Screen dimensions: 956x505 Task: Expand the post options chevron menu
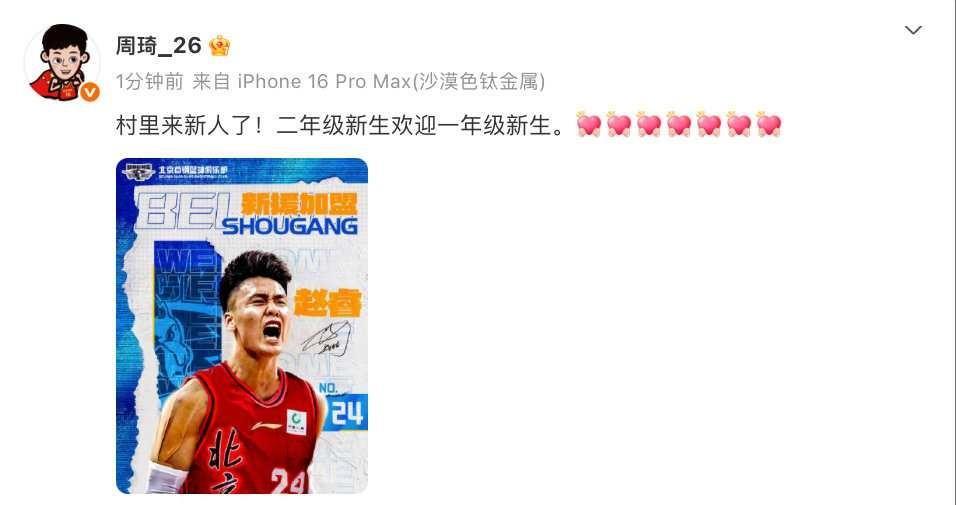point(913,30)
